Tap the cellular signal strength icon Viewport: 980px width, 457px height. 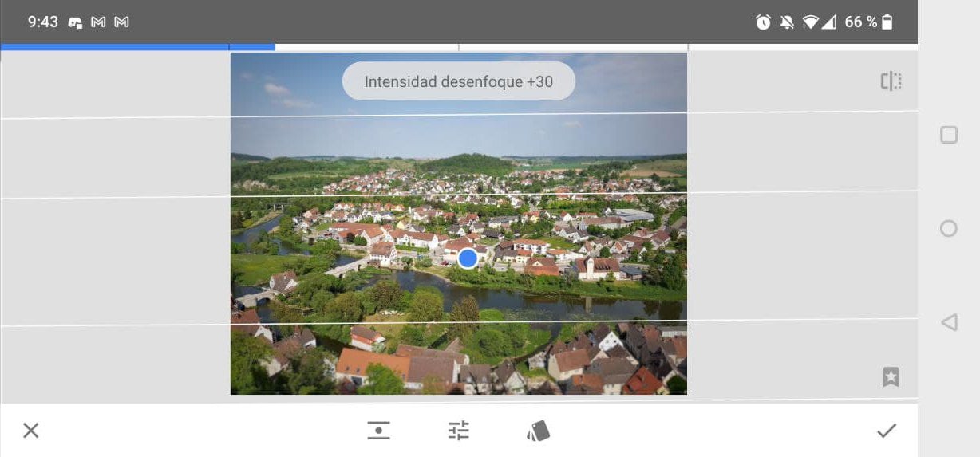click(830, 22)
